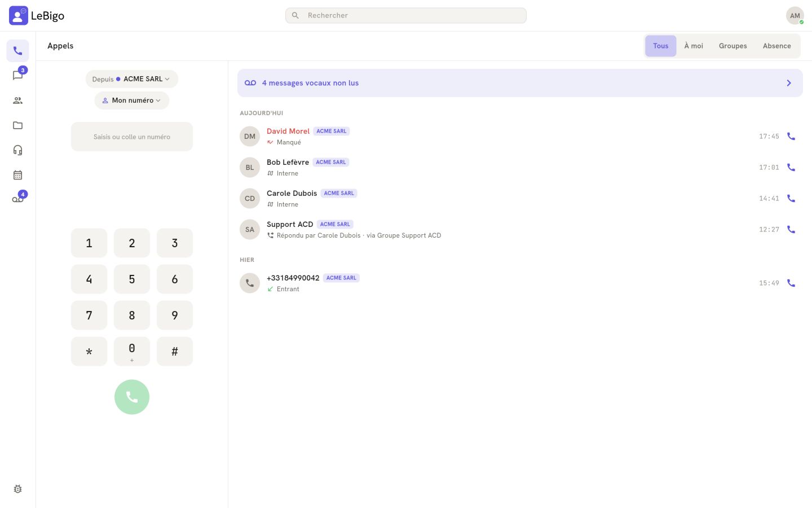The image size is (812, 508).
Task: Click the 17:01 call time
Action: point(769,168)
